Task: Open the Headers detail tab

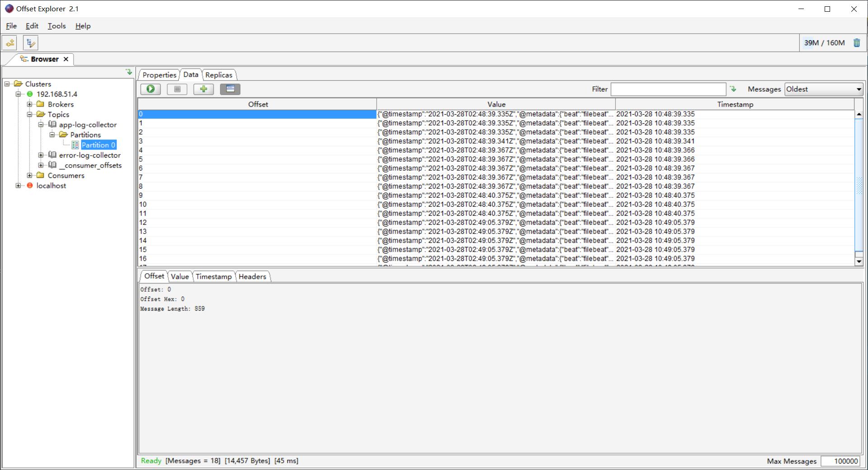Action: (252, 276)
